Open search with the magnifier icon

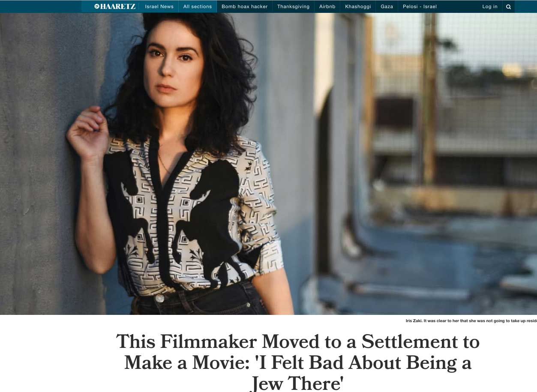click(508, 6)
